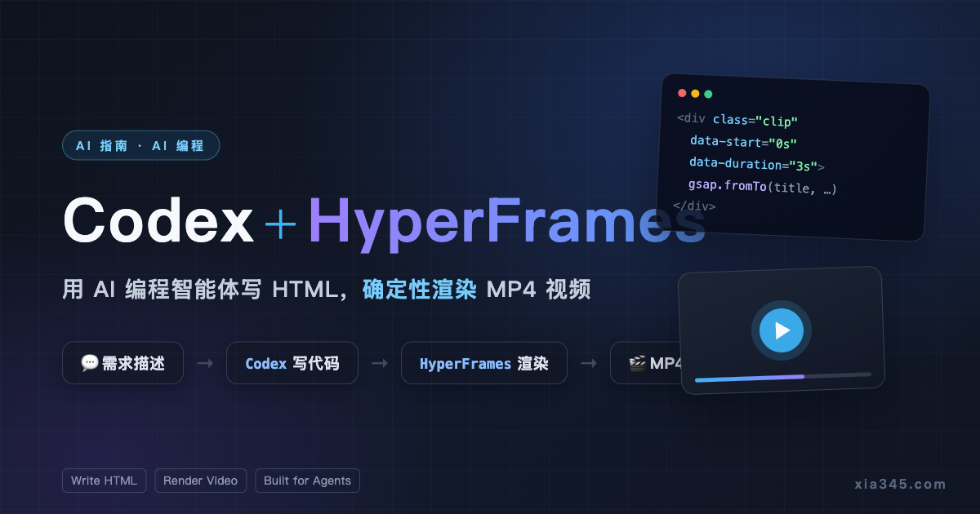Viewport: 980px width, 514px height.
Task: Select the AI 指南 · AI 编程 badge
Action: click(x=140, y=145)
